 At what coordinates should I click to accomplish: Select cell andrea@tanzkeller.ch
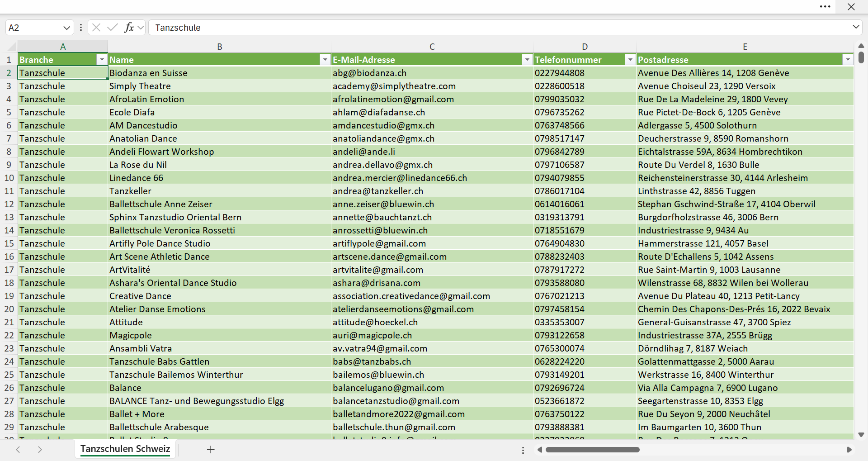point(432,191)
